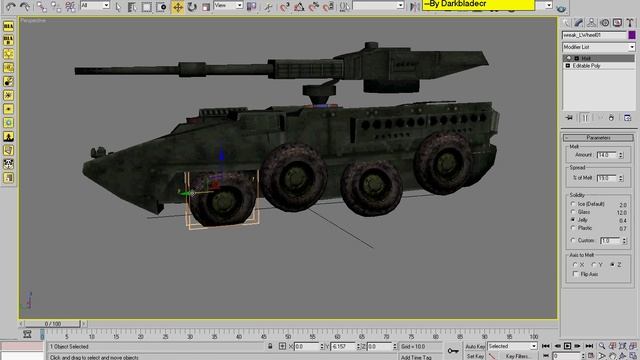
Task: Activate the Select and Scale tool
Action: (206, 6)
